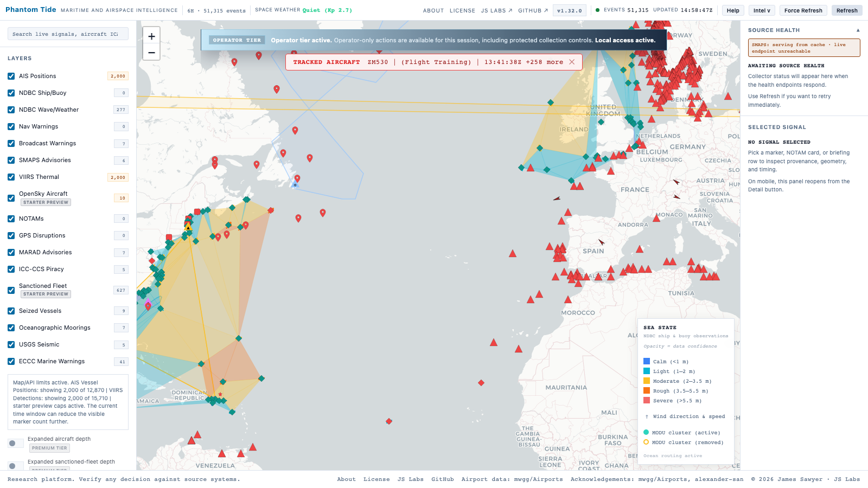This screenshot has height=488, width=868.
Task: Click the Force Refresh button
Action: point(803,10)
